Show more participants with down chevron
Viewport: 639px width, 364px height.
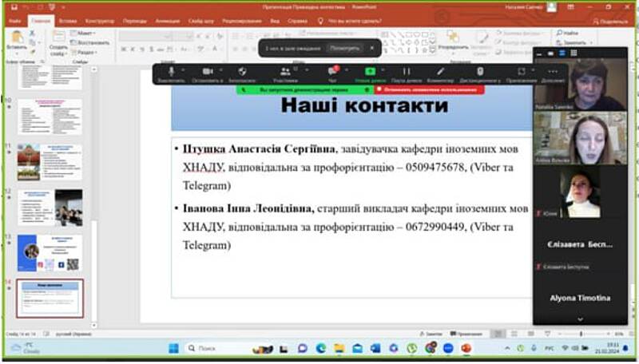pyautogui.click(x=580, y=319)
